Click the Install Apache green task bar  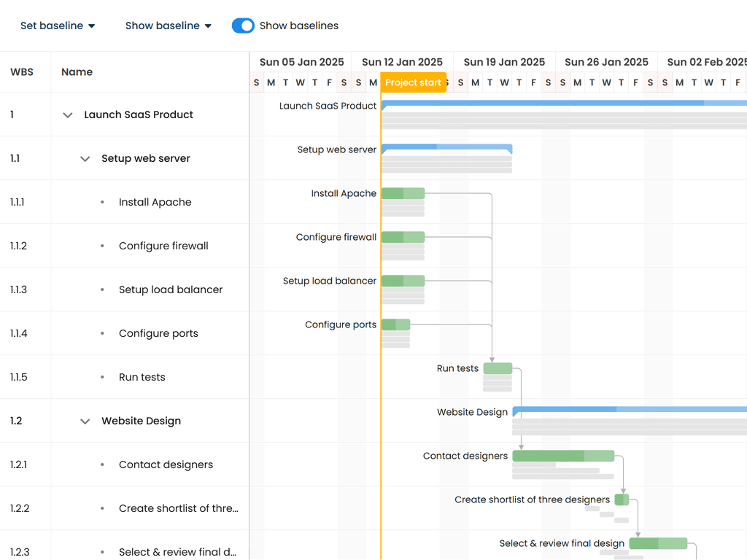click(x=403, y=193)
